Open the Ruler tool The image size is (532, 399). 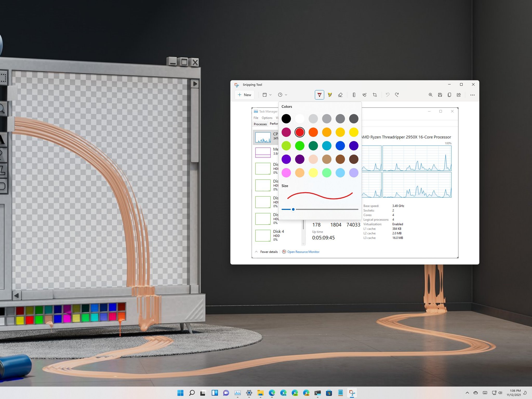click(x=354, y=95)
